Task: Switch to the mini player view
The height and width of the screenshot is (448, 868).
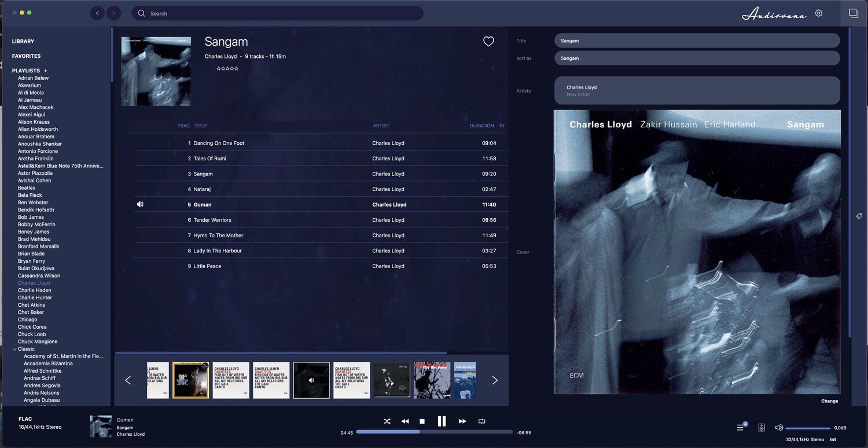Action: [x=854, y=12]
